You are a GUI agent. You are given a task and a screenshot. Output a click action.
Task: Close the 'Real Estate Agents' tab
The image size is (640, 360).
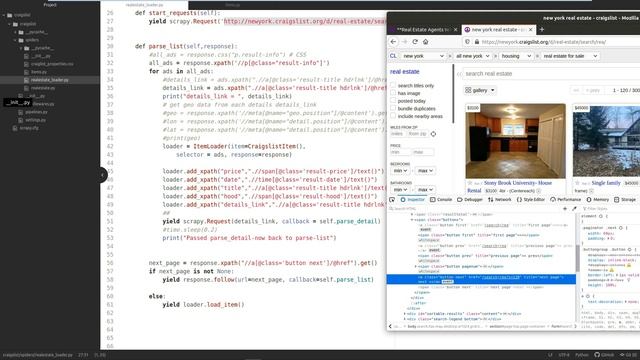pyautogui.click(x=456, y=29)
